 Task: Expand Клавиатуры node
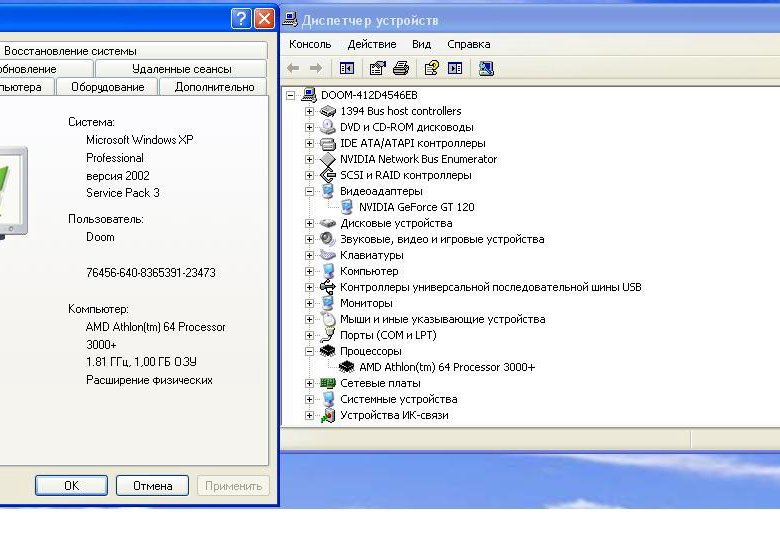pyautogui.click(x=309, y=255)
